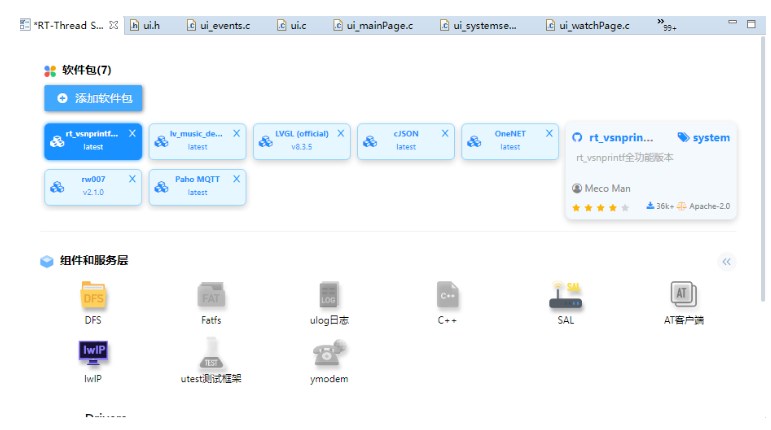This screenshot has height=430, width=771.
Task: Click the star rating on package card
Action: click(x=600, y=207)
